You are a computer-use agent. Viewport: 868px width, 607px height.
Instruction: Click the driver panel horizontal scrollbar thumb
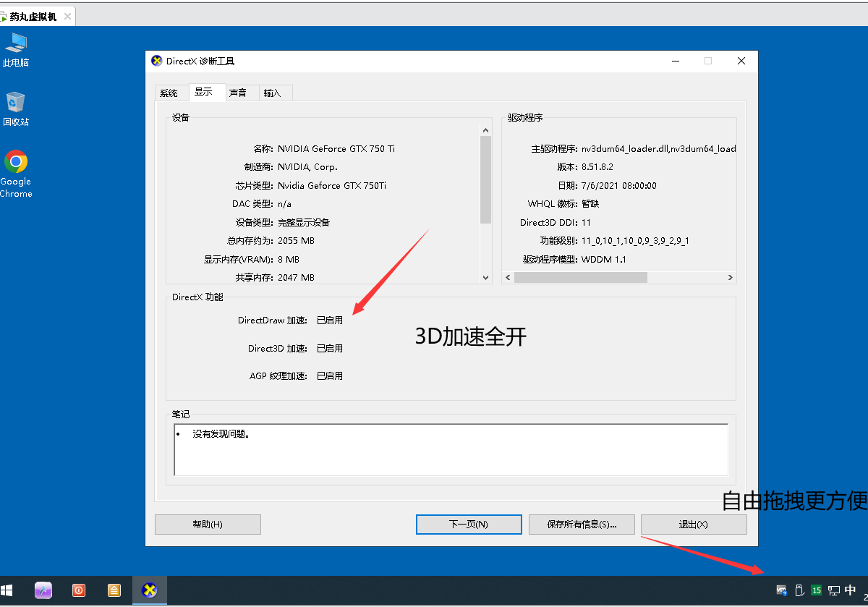click(x=581, y=277)
